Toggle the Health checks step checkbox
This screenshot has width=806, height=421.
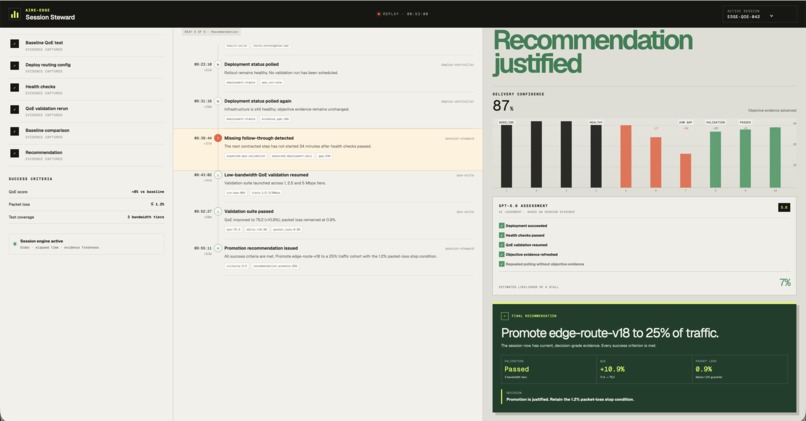click(14, 88)
